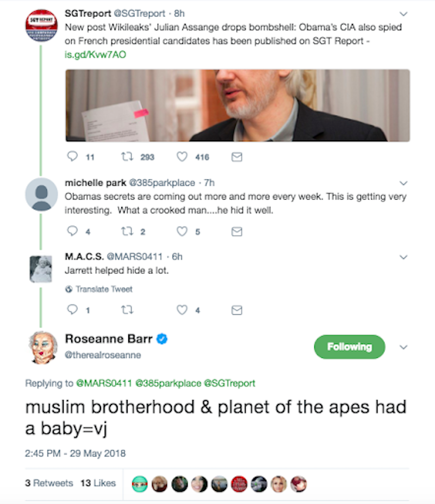This screenshot has width=435, height=504.
Task: Like the SGTreport tweet with 416 likes
Action: coord(182,157)
